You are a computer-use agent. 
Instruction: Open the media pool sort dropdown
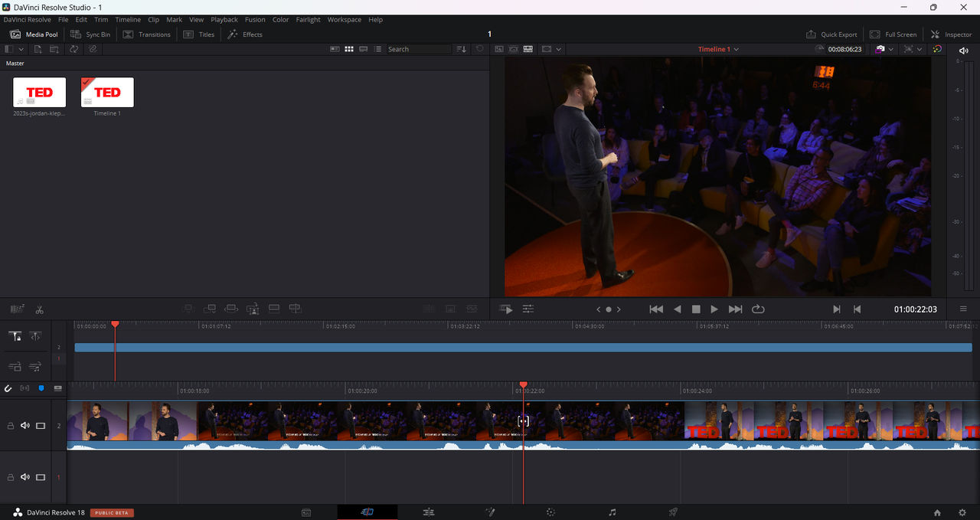tap(461, 49)
